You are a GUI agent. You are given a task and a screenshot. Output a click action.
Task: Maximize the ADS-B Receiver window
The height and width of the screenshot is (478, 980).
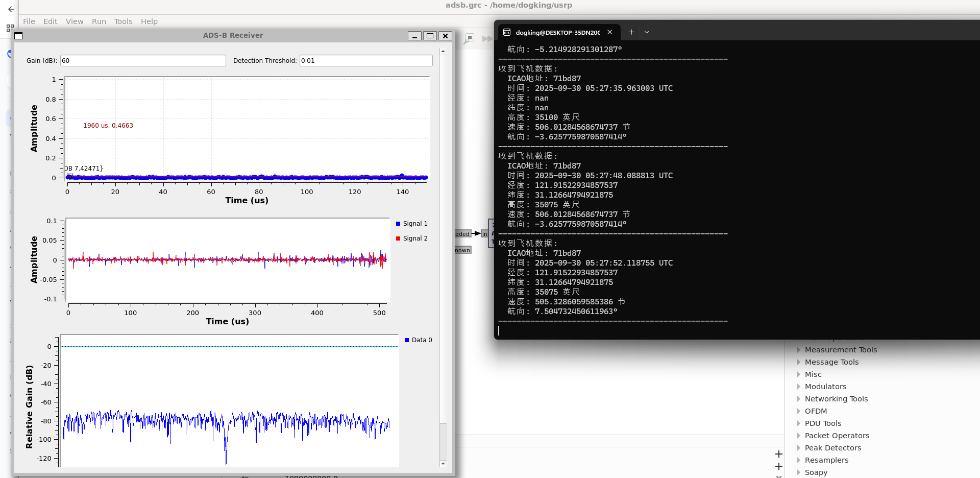point(430,36)
